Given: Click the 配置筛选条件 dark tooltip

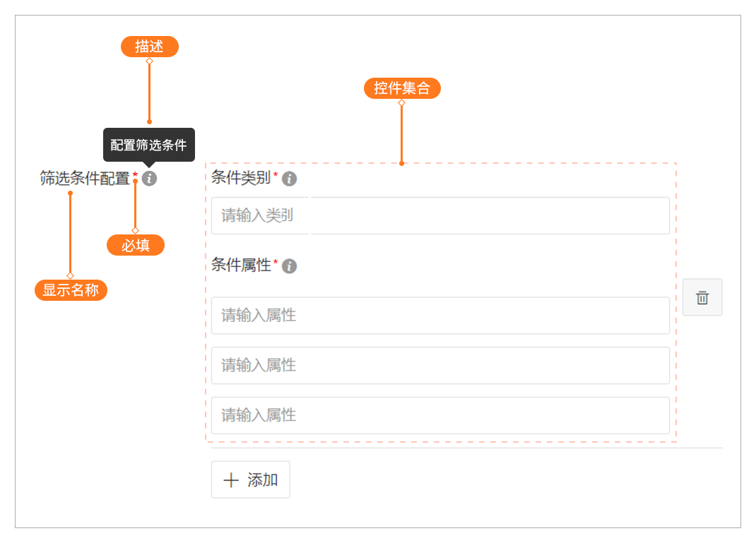Looking at the screenshot, I should 148,145.
